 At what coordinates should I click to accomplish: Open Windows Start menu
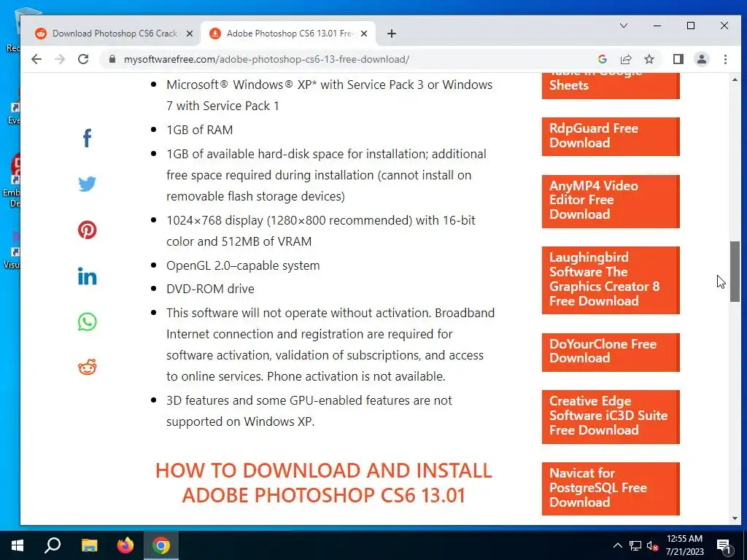point(18,545)
